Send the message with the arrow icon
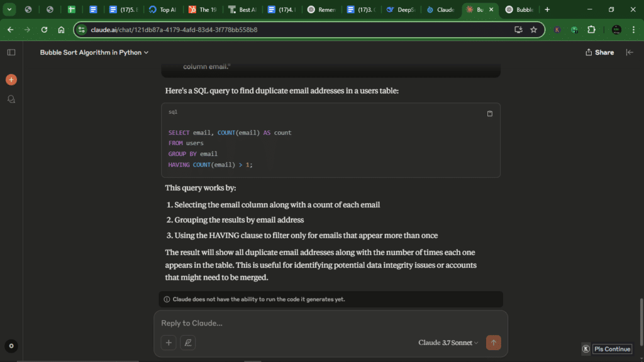The height and width of the screenshot is (362, 644). click(x=493, y=343)
